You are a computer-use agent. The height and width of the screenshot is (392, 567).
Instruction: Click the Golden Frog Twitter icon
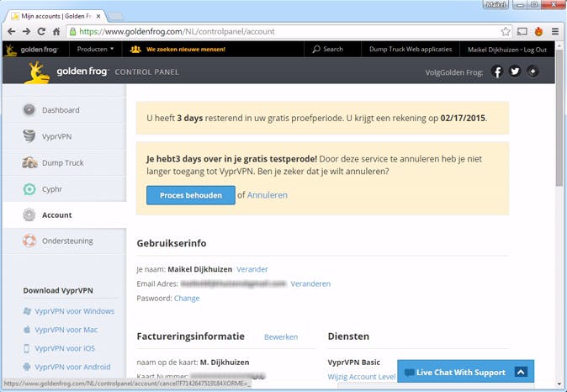point(515,72)
